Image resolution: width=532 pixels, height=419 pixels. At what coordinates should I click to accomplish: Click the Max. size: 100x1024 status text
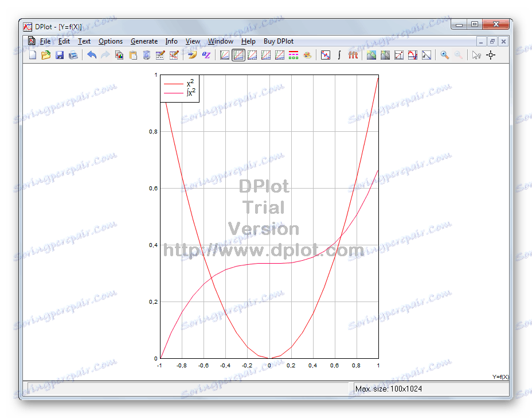coord(389,389)
